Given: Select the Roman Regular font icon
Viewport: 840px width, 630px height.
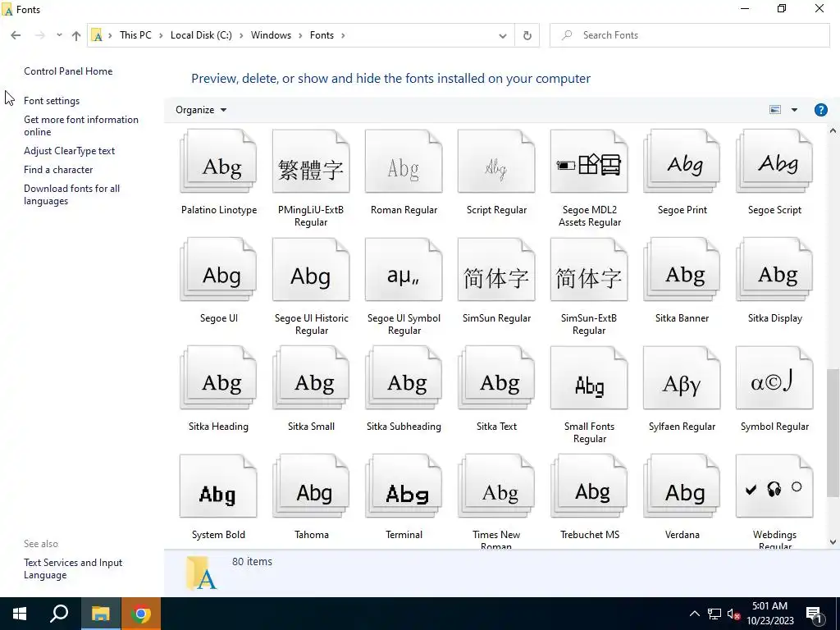Looking at the screenshot, I should [x=404, y=162].
